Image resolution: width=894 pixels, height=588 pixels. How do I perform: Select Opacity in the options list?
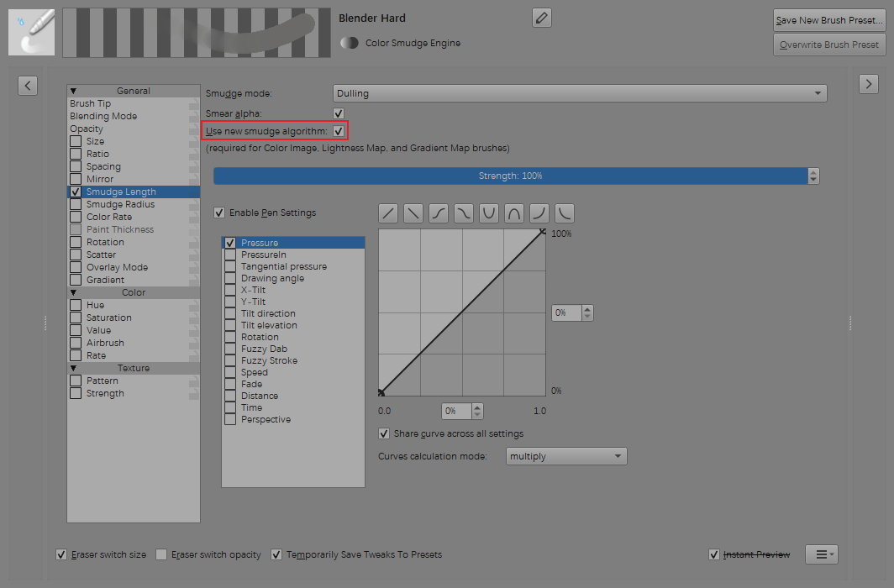(134, 129)
